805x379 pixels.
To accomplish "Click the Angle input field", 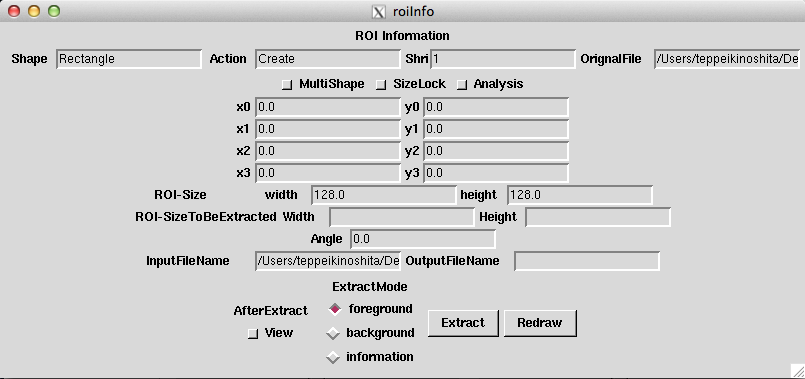I will (423, 239).
